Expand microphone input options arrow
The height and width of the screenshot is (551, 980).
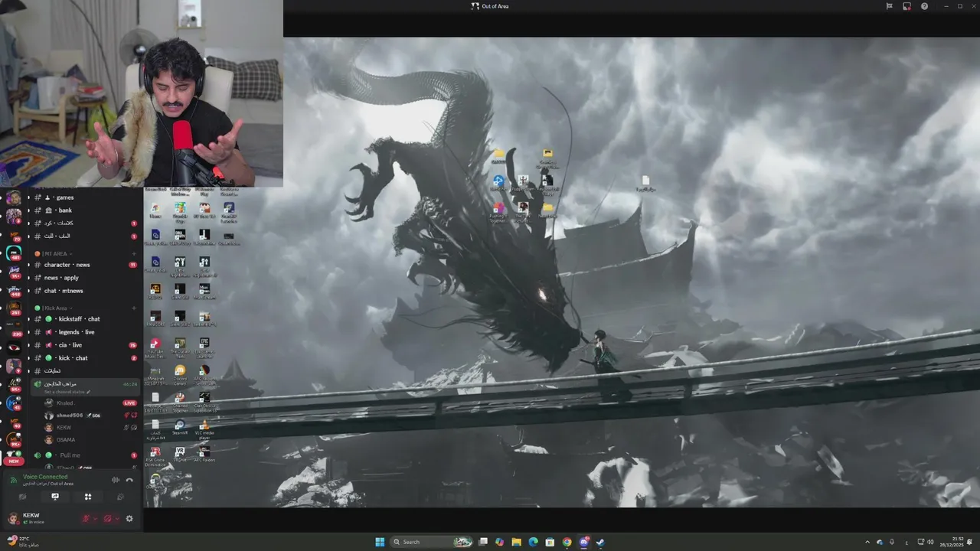point(95,519)
